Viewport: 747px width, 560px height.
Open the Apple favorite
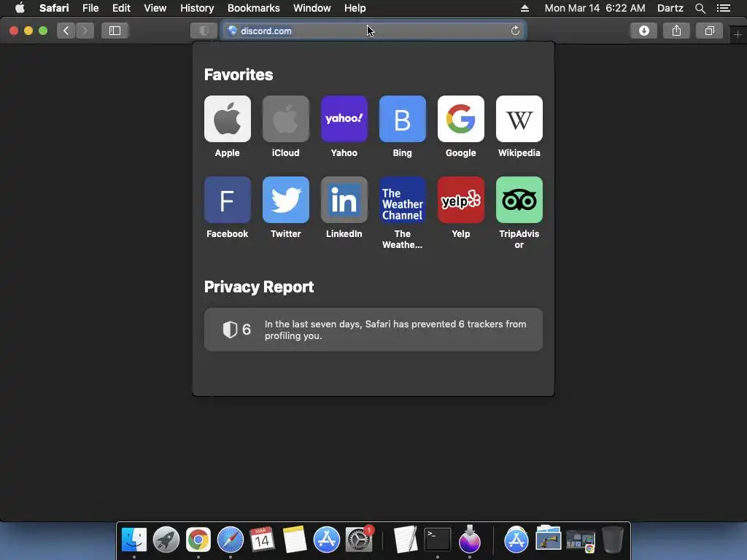coord(228,119)
